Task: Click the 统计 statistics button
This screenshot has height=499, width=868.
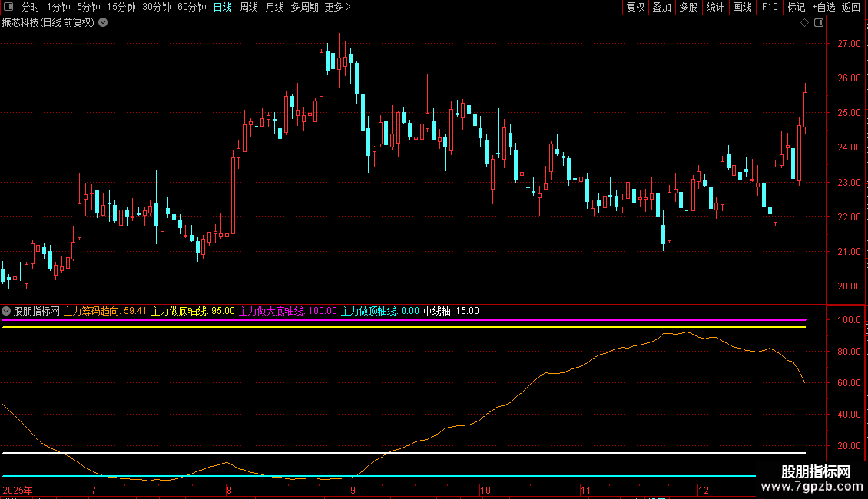Action: (x=714, y=7)
